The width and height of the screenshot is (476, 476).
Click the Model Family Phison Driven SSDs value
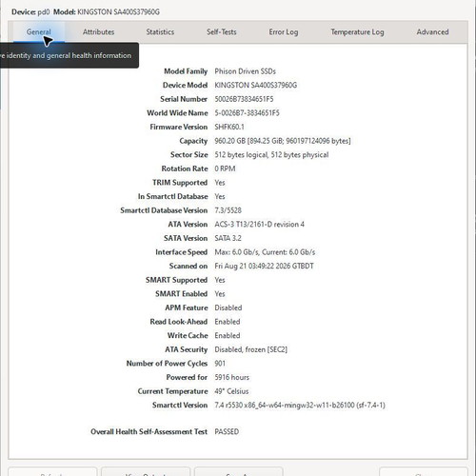click(245, 71)
